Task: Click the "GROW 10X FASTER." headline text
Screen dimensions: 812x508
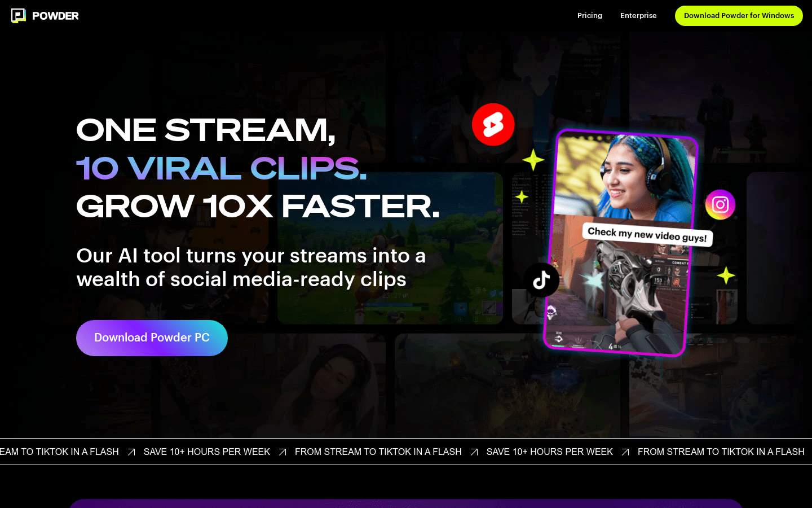Action: pyautogui.click(x=258, y=207)
